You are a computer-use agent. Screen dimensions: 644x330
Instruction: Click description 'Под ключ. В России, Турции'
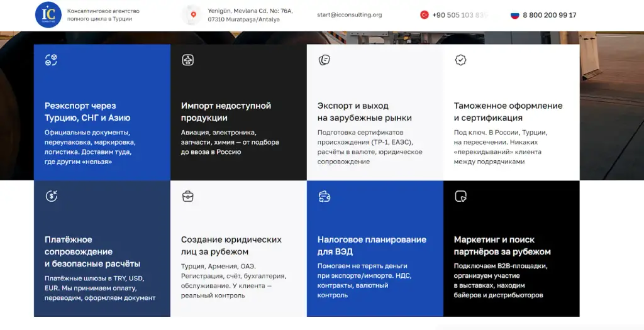(x=501, y=147)
